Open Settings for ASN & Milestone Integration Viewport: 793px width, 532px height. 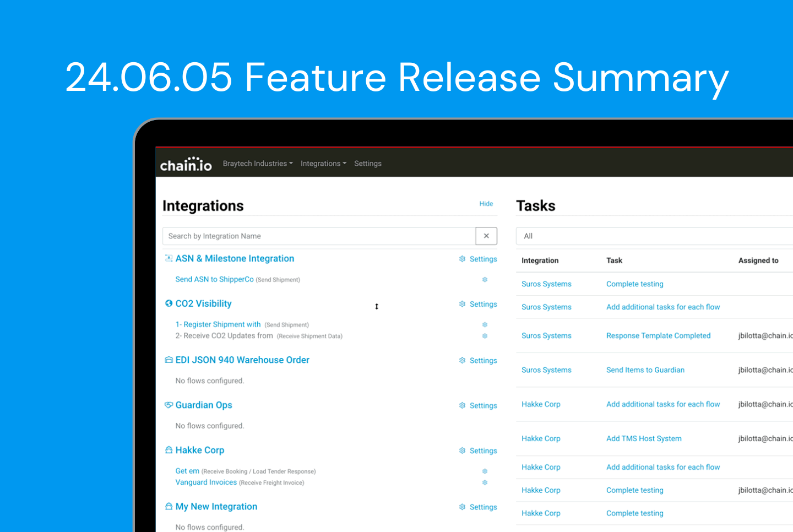click(483, 259)
